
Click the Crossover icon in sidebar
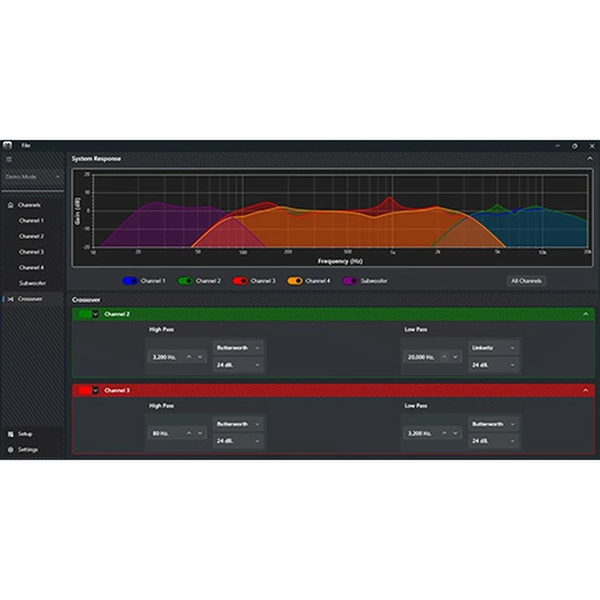(x=10, y=299)
